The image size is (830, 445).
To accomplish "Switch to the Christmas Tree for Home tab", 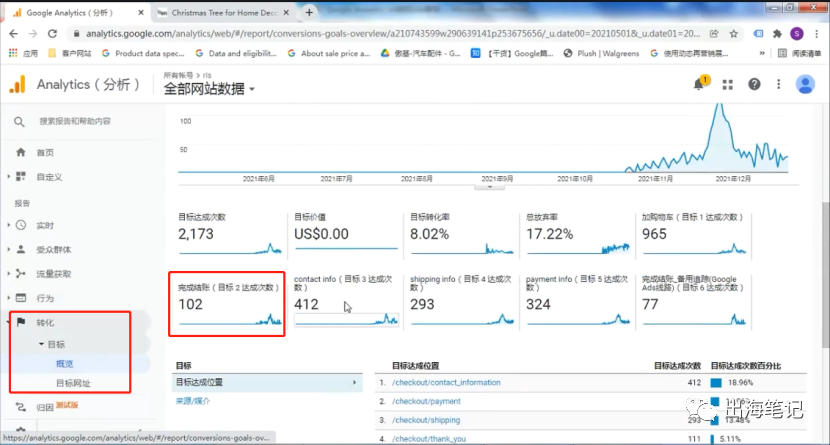I will click(223, 13).
